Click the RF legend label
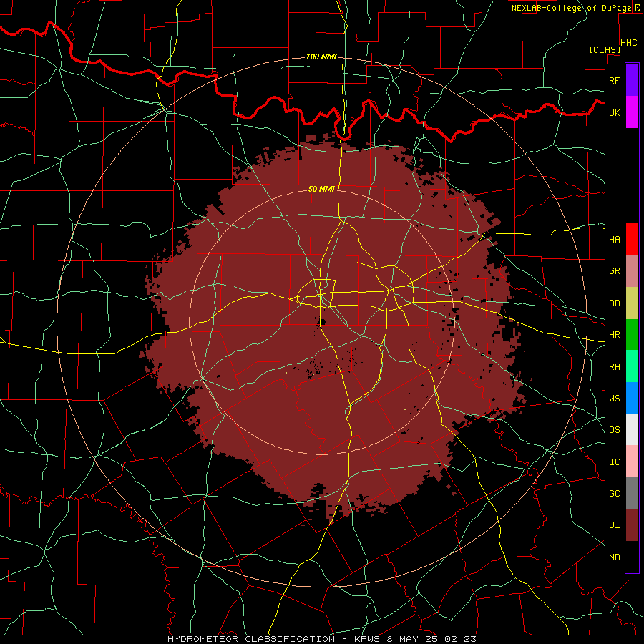This screenshot has height=644, width=644. pyautogui.click(x=614, y=80)
